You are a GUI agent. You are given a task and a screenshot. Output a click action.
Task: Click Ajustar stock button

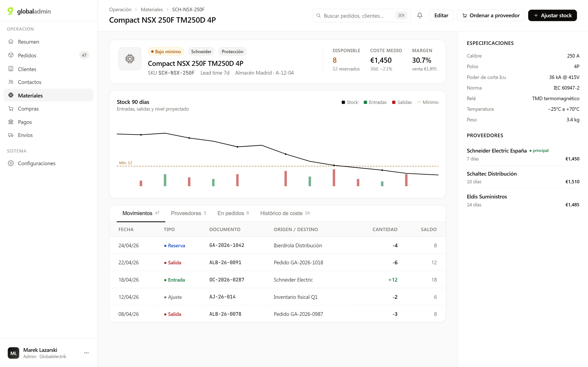pyautogui.click(x=552, y=16)
